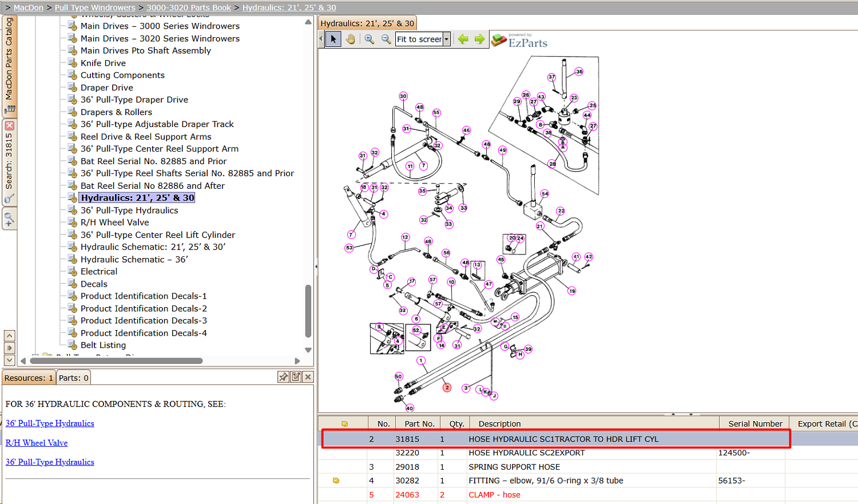This screenshot has height=504, width=858.
Task: Sort parts table by Description column
Action: tap(594, 424)
